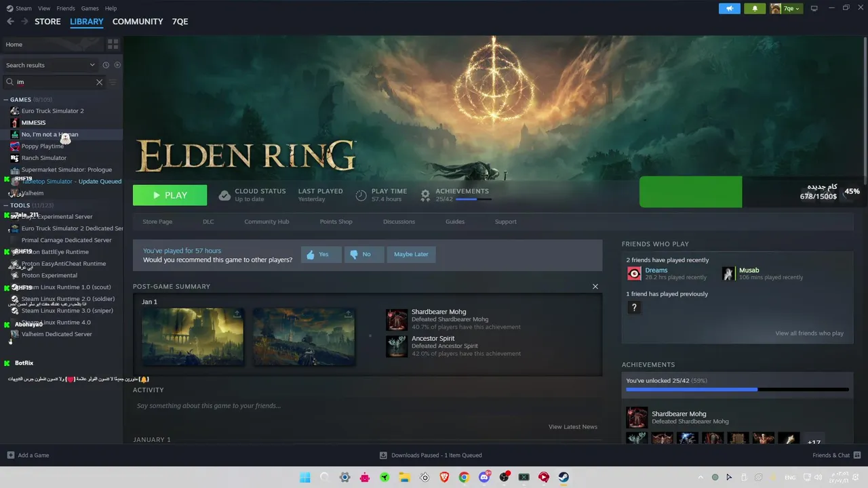Open the Store Page link
Screen dimensions: 868x488
pos(157,222)
